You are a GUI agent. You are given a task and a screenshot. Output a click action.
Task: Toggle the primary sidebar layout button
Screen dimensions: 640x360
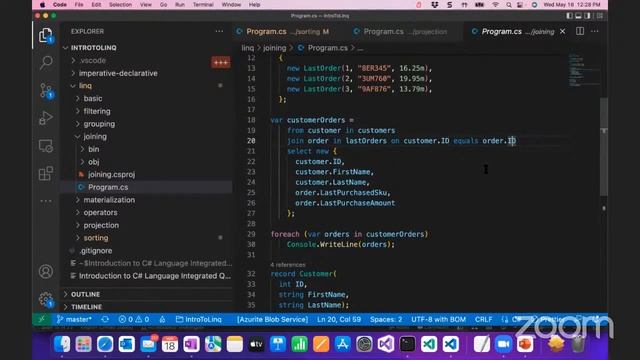[569, 16]
